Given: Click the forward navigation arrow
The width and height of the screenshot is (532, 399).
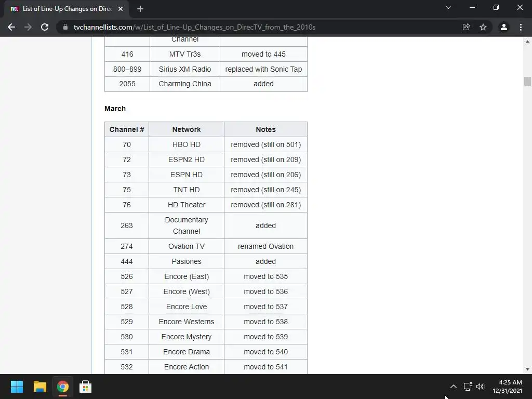Looking at the screenshot, I should tap(28, 27).
